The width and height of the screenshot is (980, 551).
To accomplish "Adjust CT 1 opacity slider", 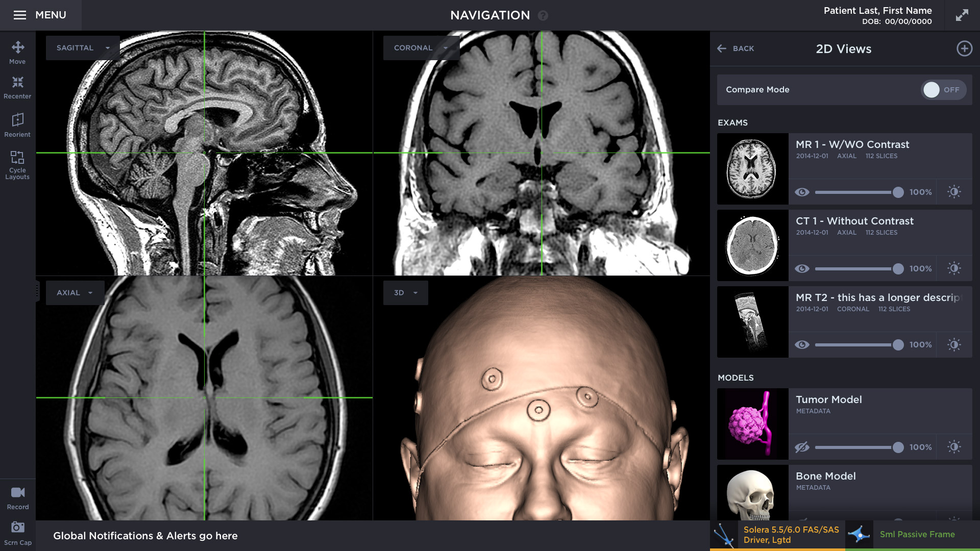I will tap(860, 269).
